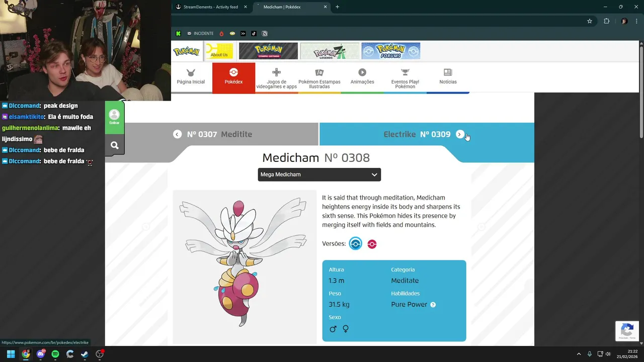Open the red flame bookmark icon

pyautogui.click(x=221, y=34)
